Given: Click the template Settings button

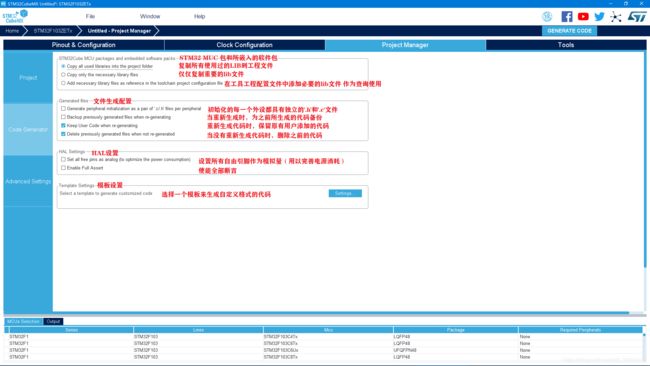Looking at the screenshot, I should click(345, 194).
